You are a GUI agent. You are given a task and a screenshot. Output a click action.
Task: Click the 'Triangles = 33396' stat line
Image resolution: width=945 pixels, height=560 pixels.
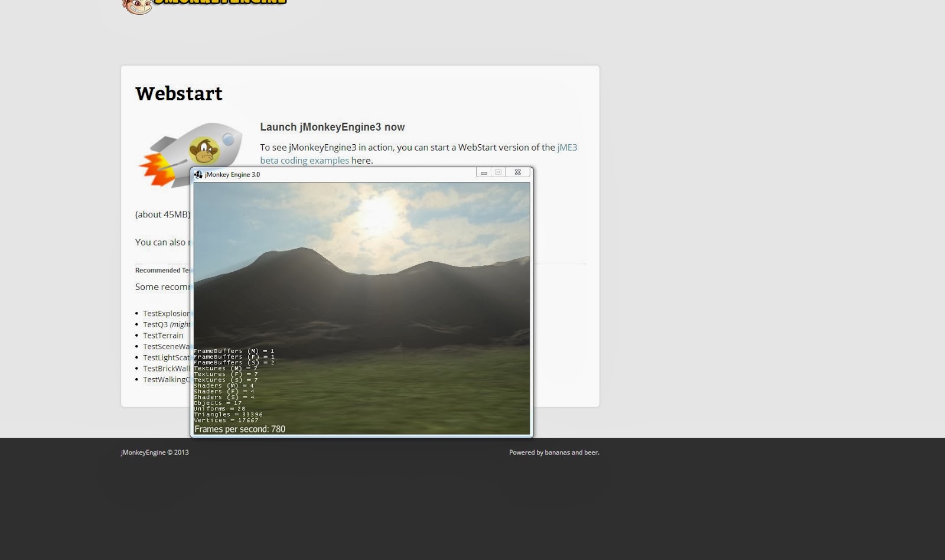coord(228,414)
